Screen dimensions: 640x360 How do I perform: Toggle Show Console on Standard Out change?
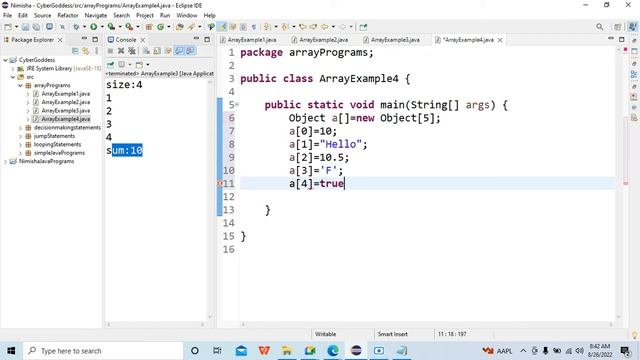tap(179, 51)
